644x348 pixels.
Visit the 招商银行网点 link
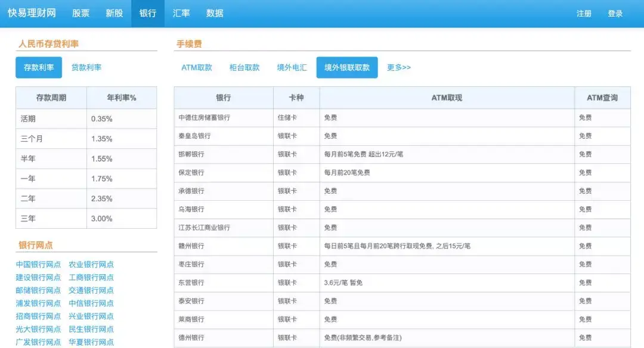(x=38, y=316)
